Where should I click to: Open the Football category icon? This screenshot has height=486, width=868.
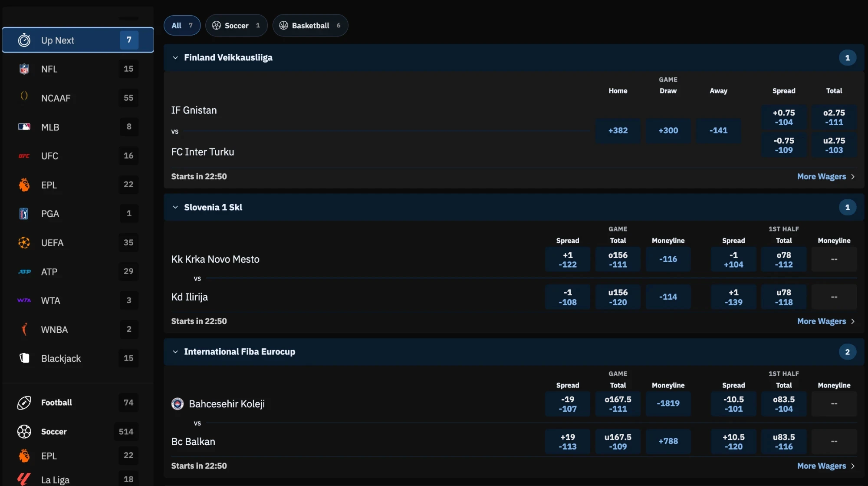(24, 403)
